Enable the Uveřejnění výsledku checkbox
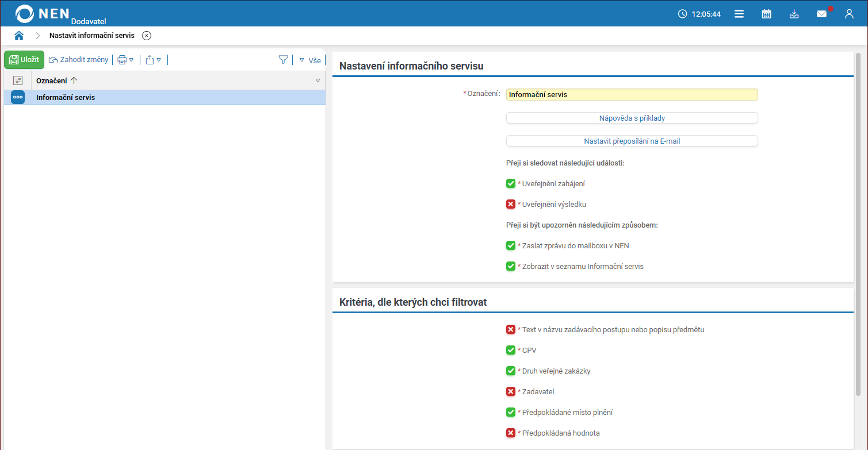This screenshot has width=868, height=450. tap(510, 204)
